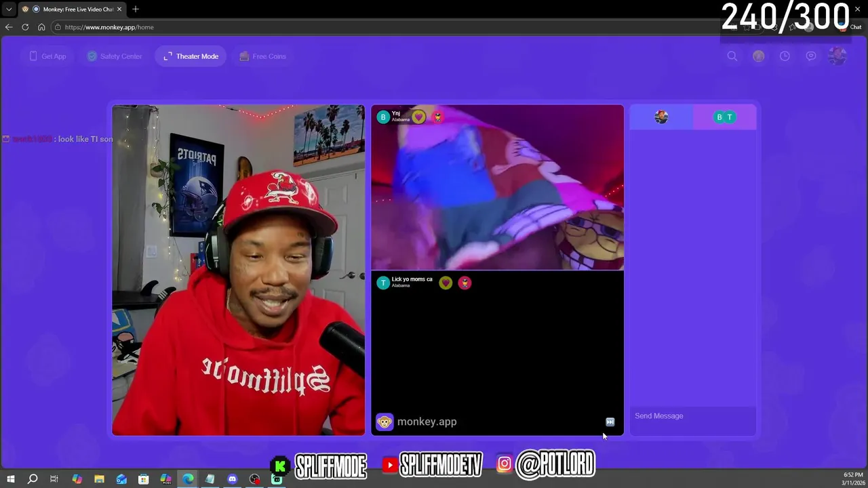868x488 pixels.
Task: Open a new browser tab
Action: [x=136, y=9]
